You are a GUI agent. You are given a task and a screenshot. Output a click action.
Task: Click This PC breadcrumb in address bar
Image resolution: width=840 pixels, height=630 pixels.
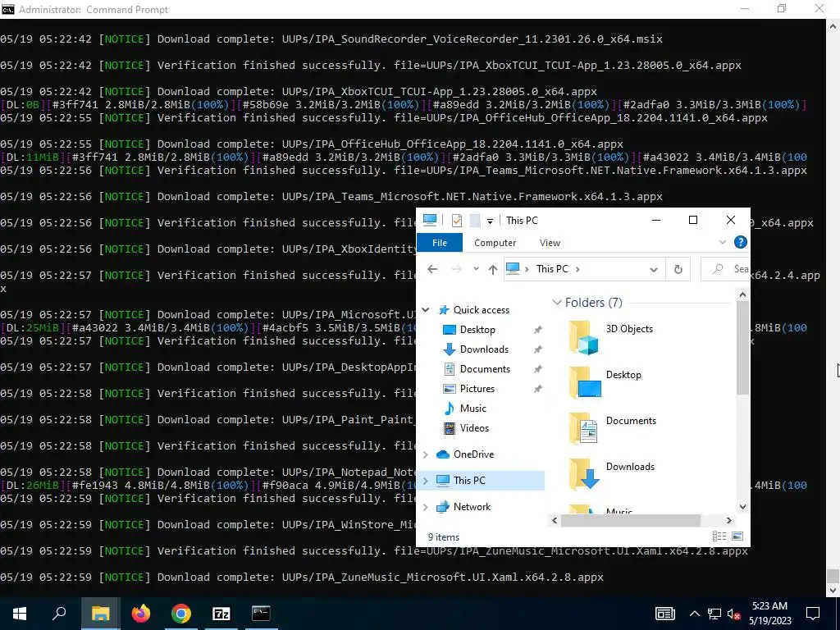(x=552, y=269)
